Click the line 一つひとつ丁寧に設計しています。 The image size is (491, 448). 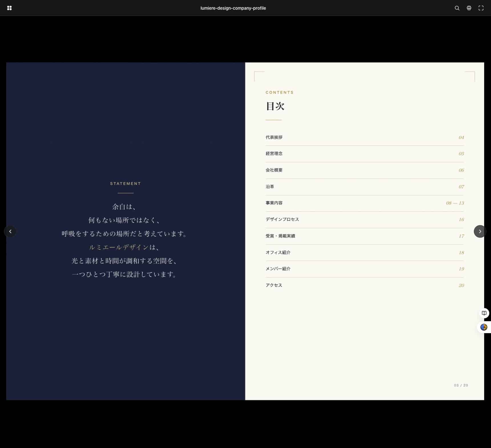pos(124,274)
